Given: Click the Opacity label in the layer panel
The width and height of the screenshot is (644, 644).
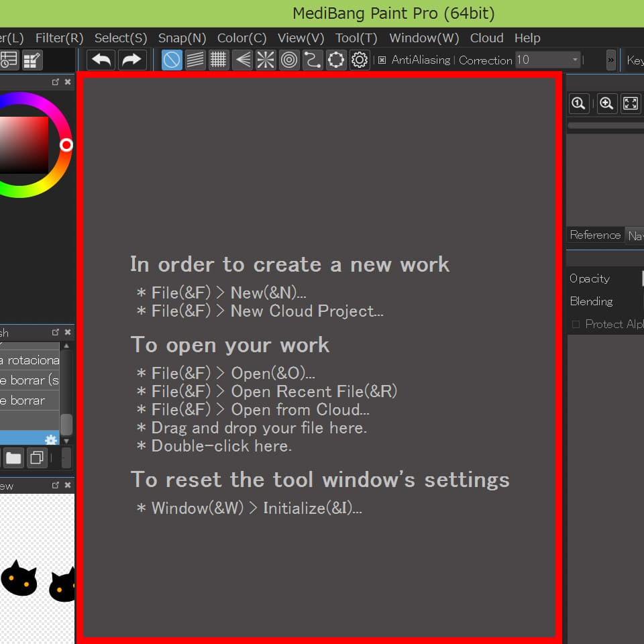Looking at the screenshot, I should [590, 279].
